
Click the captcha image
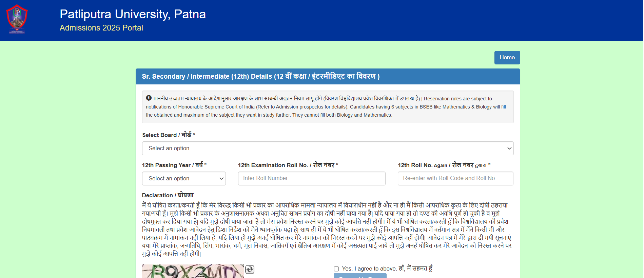[193, 271]
